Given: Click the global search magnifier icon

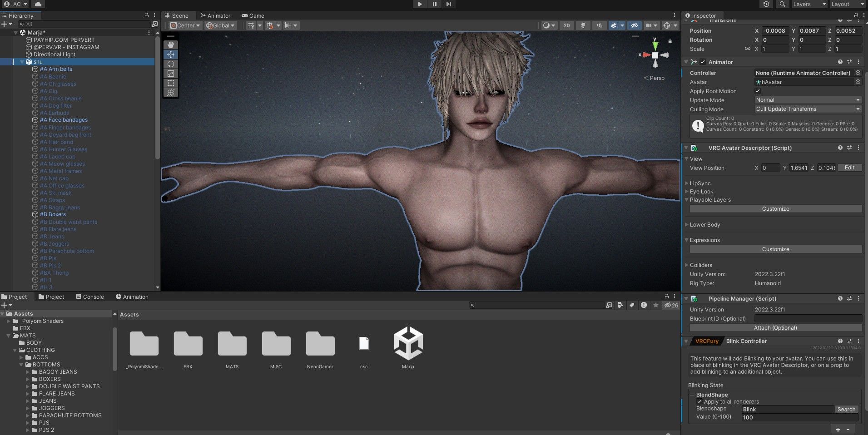Looking at the screenshot, I should [782, 4].
